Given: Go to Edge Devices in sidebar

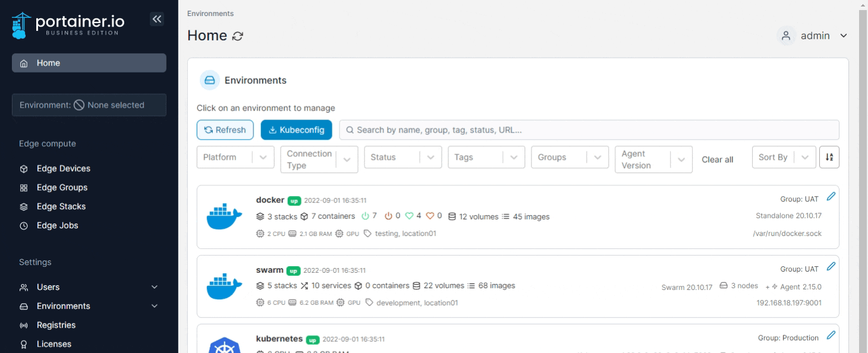Looking at the screenshot, I should click(63, 169).
